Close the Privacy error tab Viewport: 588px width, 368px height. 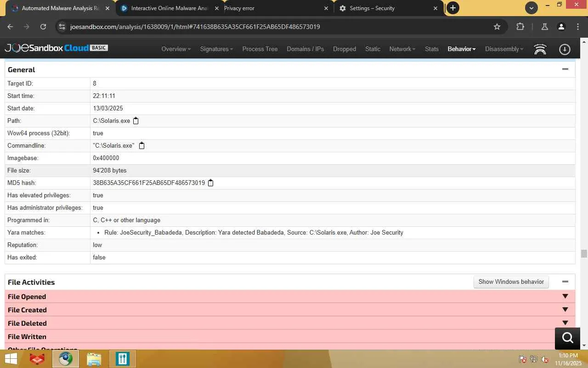click(326, 8)
